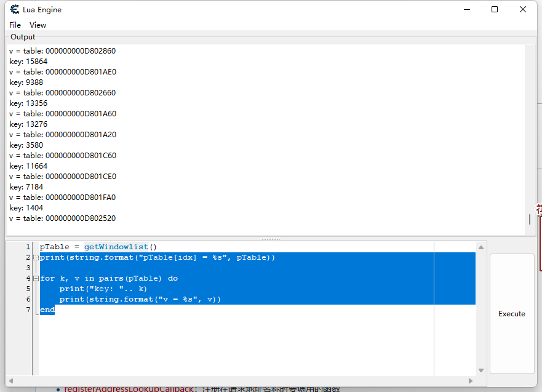The width and height of the screenshot is (542, 392).
Task: Click the 'key: 7184' output line
Action: (26, 187)
